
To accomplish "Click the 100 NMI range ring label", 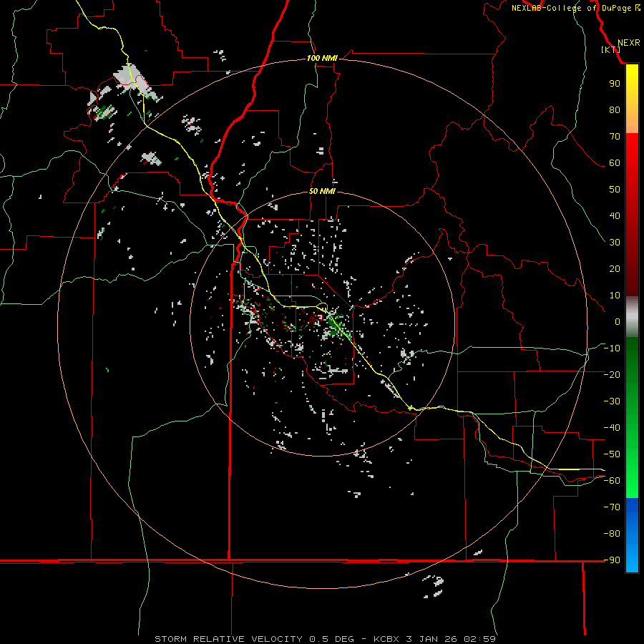I will click(322, 58).
